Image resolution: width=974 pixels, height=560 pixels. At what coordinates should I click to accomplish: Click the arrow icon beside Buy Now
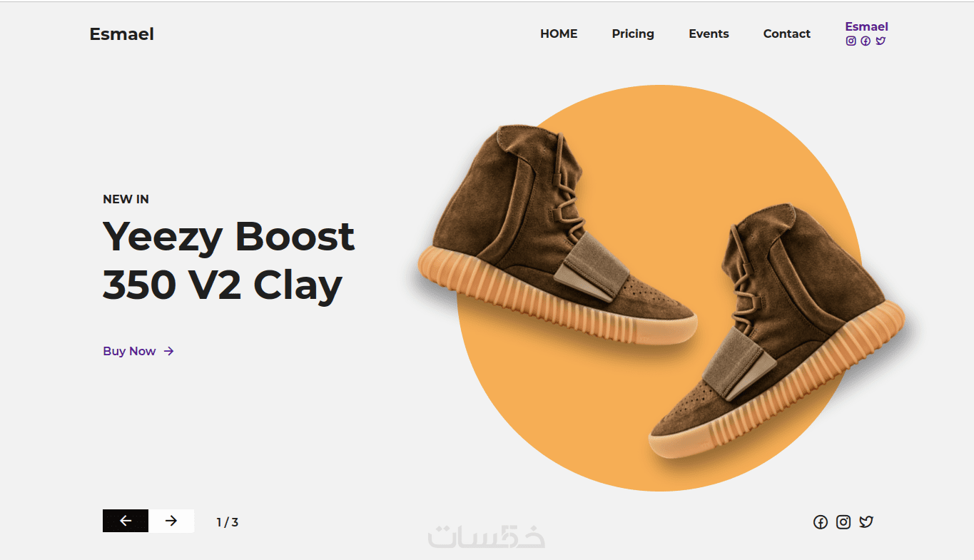point(168,351)
